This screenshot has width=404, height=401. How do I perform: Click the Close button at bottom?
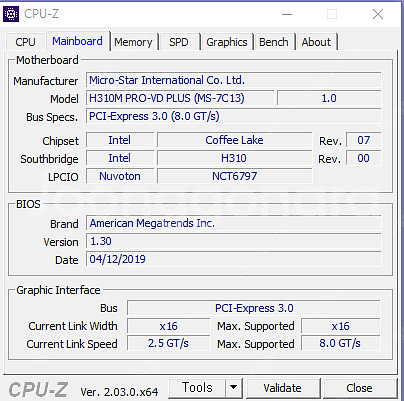point(359,388)
